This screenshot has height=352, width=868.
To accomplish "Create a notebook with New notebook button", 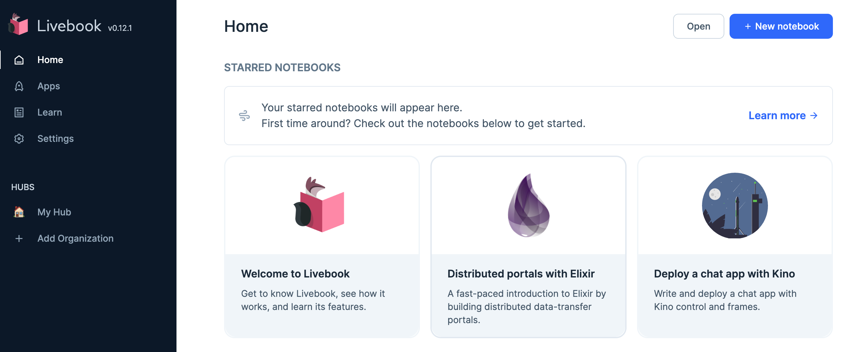I will click(781, 26).
